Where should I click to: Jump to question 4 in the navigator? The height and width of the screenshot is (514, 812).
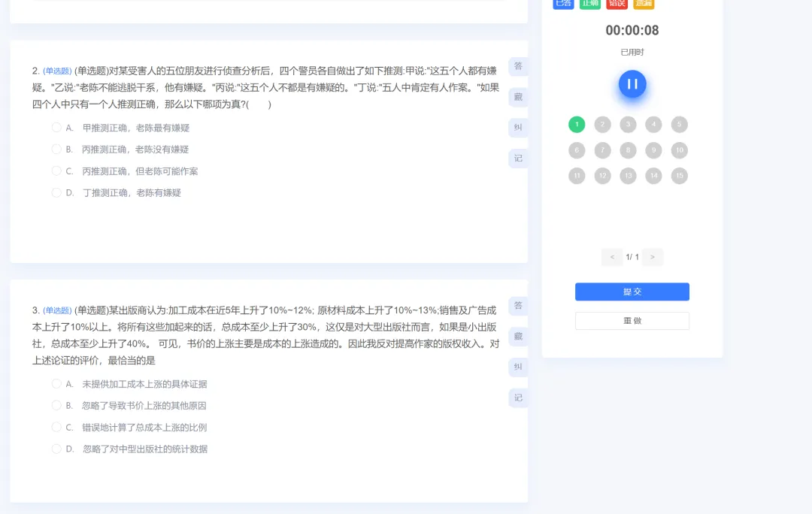click(x=653, y=124)
